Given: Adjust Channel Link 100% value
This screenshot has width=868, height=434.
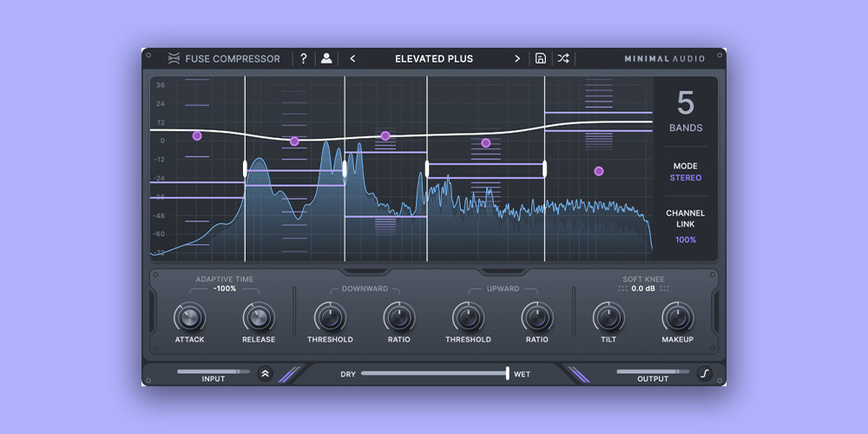Looking at the screenshot, I should click(686, 240).
